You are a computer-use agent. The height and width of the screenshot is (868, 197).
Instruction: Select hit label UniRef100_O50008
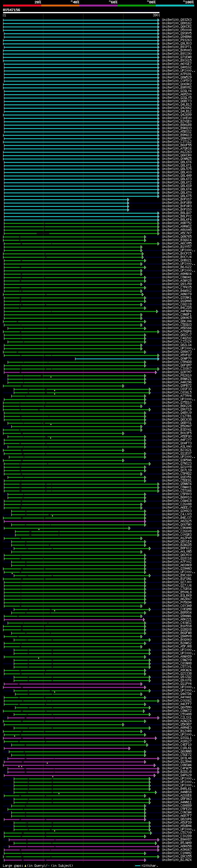pos(177,30)
